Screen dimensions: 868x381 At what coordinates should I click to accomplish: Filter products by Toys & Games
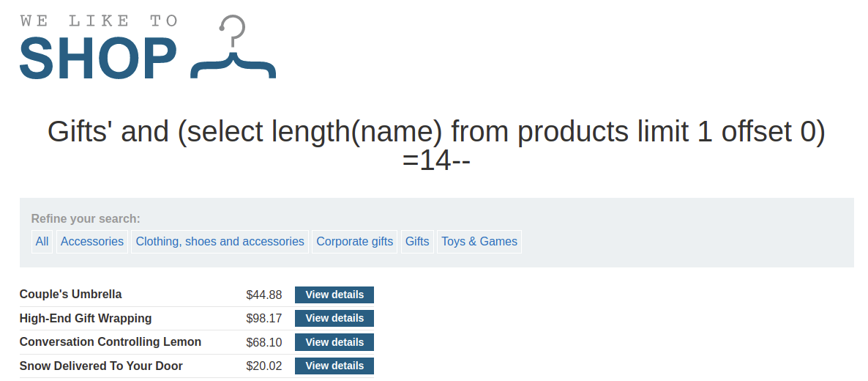click(479, 241)
